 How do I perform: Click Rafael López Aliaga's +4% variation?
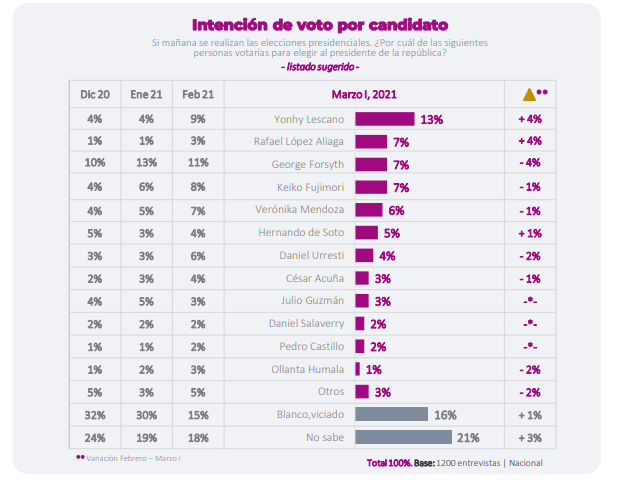tap(530, 141)
